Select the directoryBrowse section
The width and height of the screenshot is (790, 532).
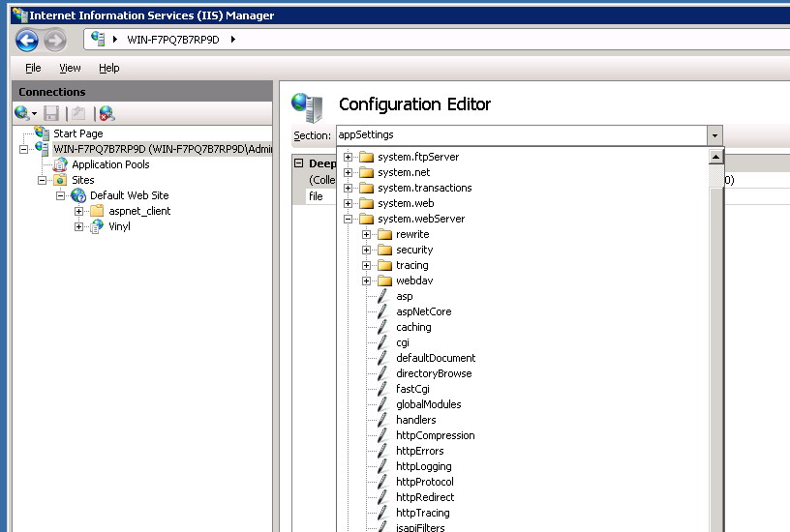click(x=434, y=373)
